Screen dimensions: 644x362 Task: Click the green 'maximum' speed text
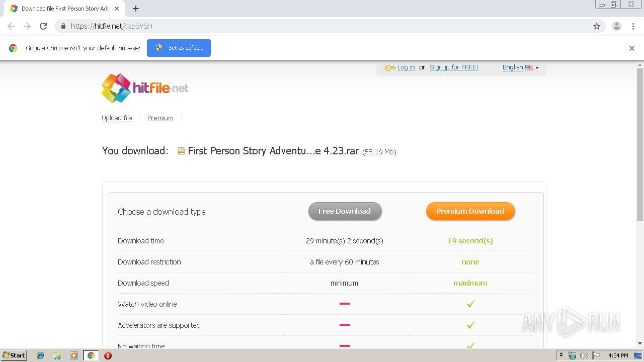[x=470, y=283]
